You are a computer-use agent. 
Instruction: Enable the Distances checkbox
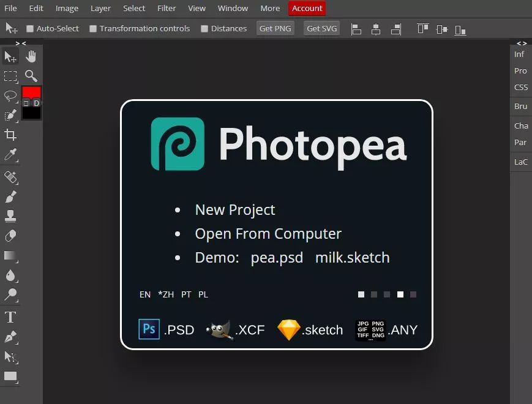(x=204, y=29)
